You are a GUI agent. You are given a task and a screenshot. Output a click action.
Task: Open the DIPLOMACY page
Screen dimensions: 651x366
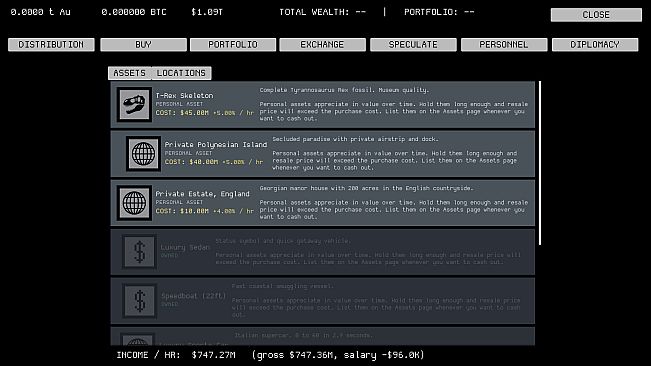[x=595, y=44]
